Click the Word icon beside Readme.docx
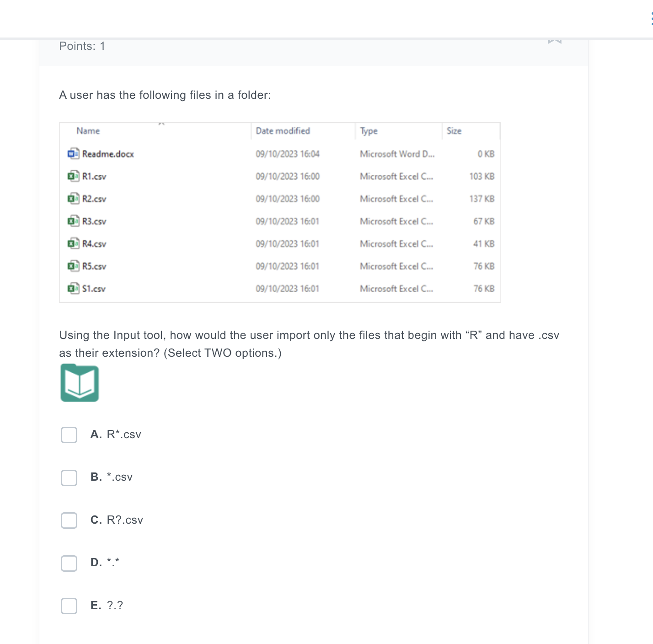653x644 pixels. coord(73,154)
